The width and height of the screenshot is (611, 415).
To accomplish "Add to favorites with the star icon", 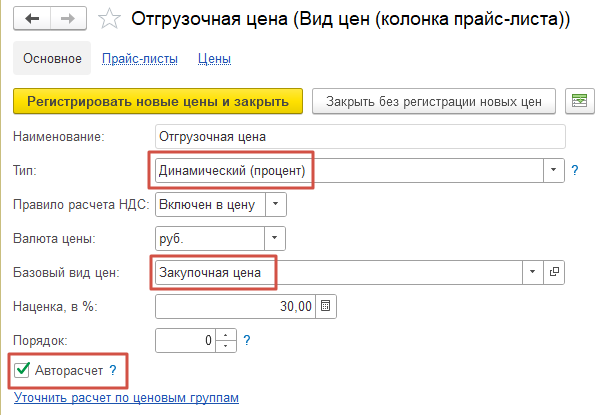I will point(109,19).
